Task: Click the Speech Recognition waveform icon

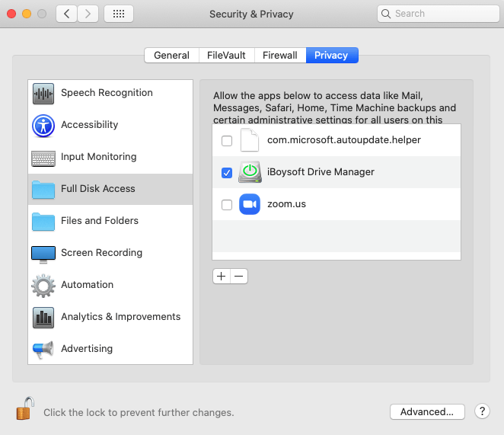Action: pyautogui.click(x=43, y=94)
